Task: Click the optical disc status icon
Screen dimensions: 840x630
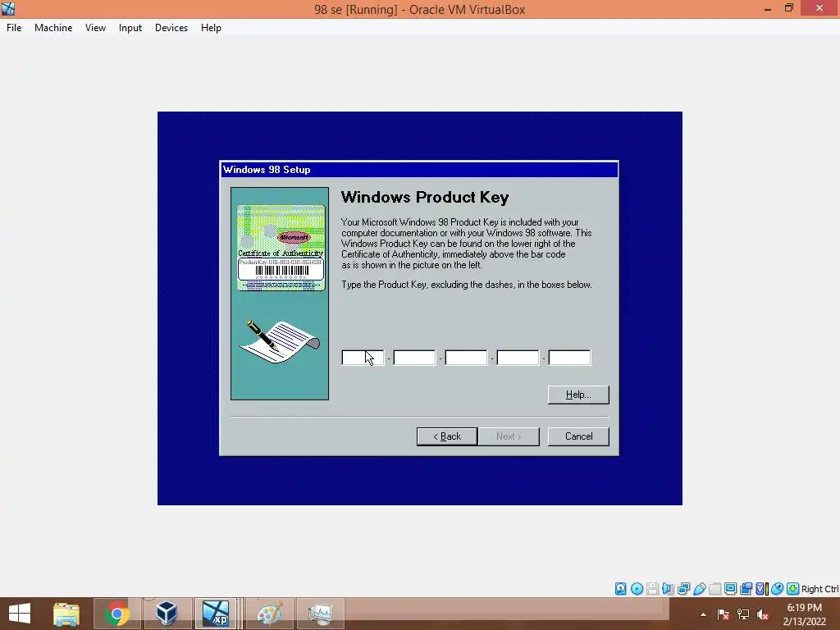Action: [x=637, y=589]
